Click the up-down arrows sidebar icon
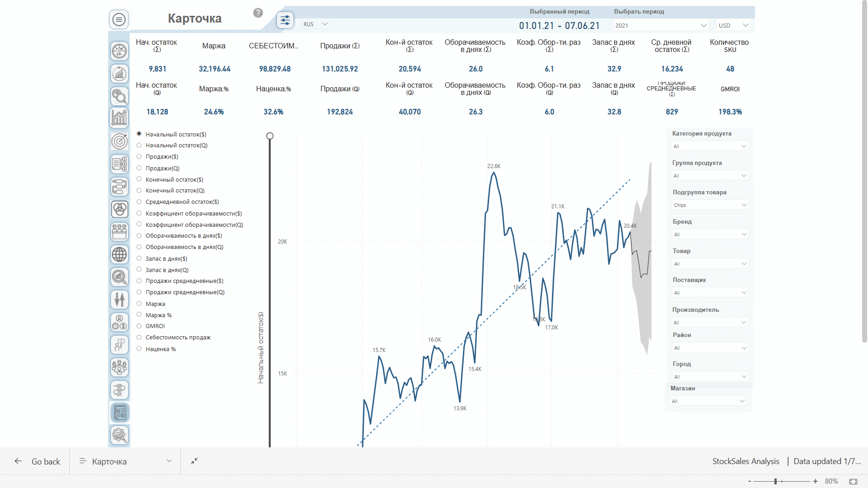Screen dimensions: 868x488 [119, 300]
